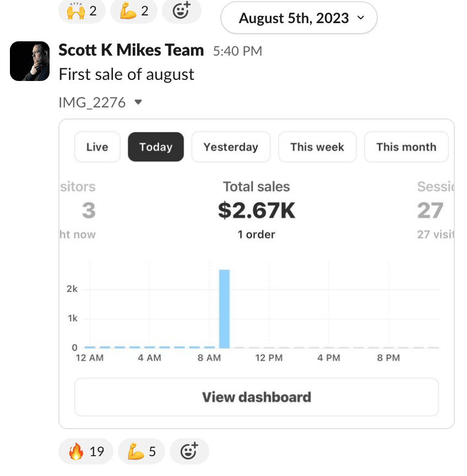The width and height of the screenshot is (467, 476).
Task: Click the 5:40 PM message timestamp
Action: [237, 51]
